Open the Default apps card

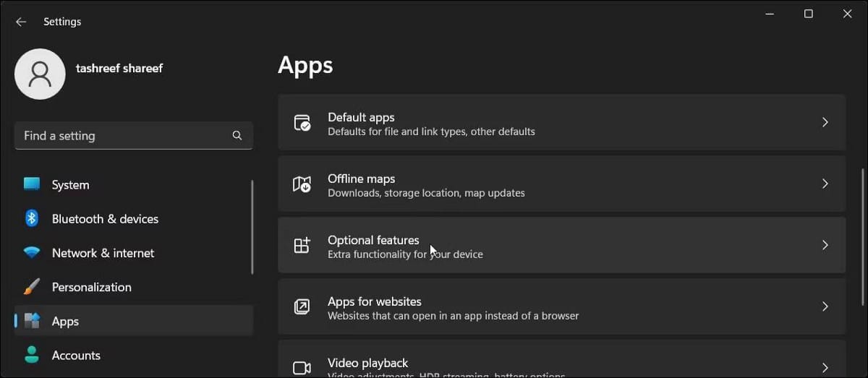pos(561,123)
